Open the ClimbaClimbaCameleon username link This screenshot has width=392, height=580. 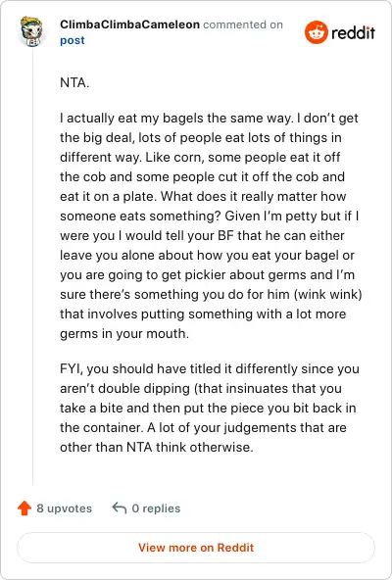coord(129,24)
